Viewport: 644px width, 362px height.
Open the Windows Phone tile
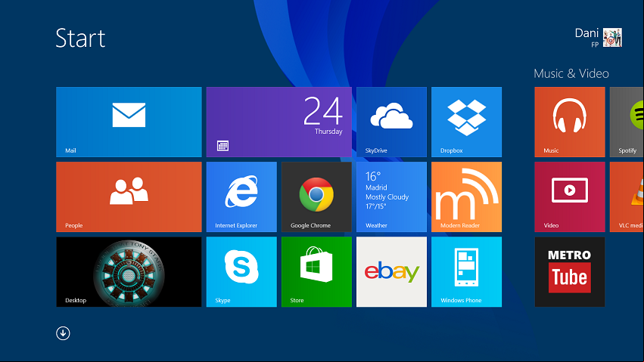[x=467, y=272]
